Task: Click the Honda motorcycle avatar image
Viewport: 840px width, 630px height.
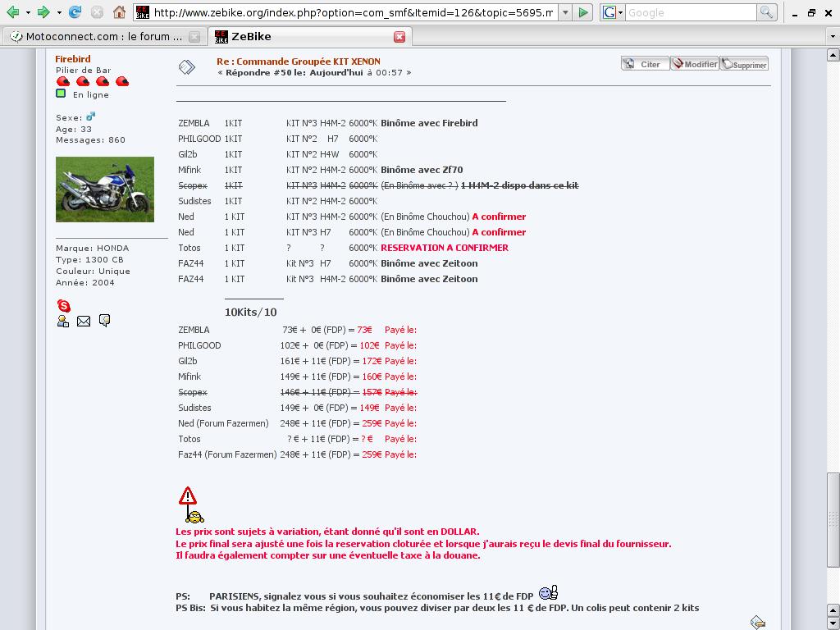Action: point(104,189)
